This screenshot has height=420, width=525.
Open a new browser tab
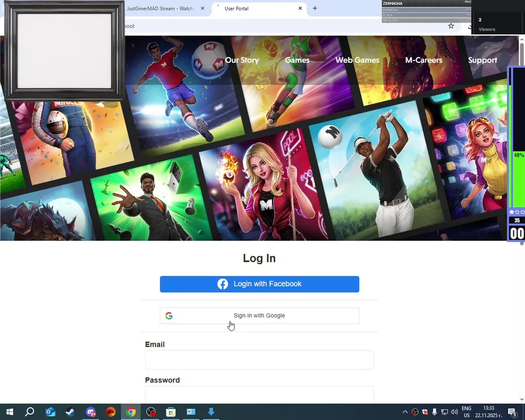tap(315, 8)
